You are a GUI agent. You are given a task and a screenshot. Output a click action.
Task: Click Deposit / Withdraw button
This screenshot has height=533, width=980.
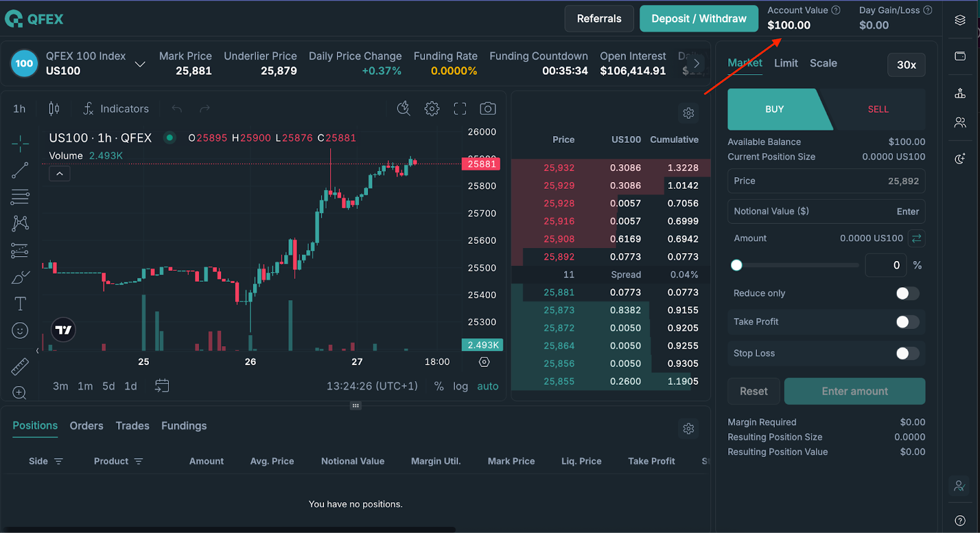(x=699, y=19)
